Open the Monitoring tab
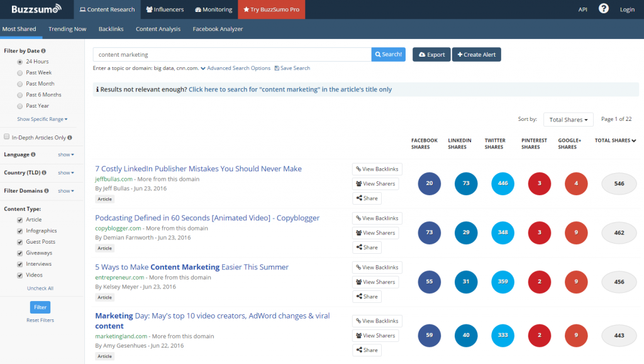This screenshot has width=644, height=364. point(214,9)
